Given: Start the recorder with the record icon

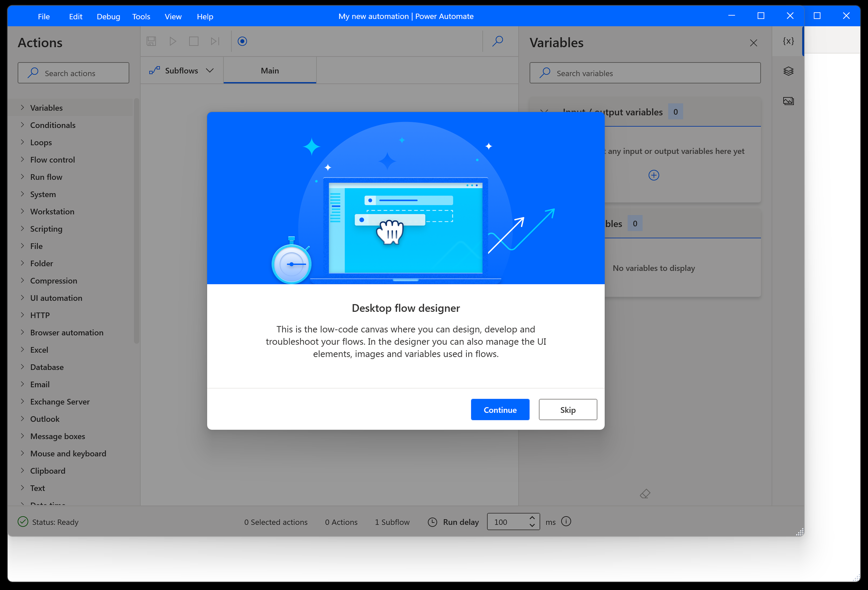Looking at the screenshot, I should [242, 41].
